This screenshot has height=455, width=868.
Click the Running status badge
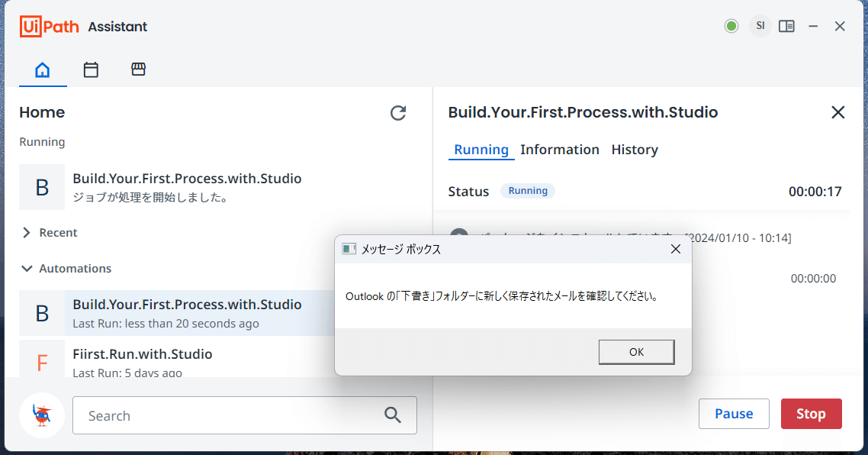[x=528, y=191]
